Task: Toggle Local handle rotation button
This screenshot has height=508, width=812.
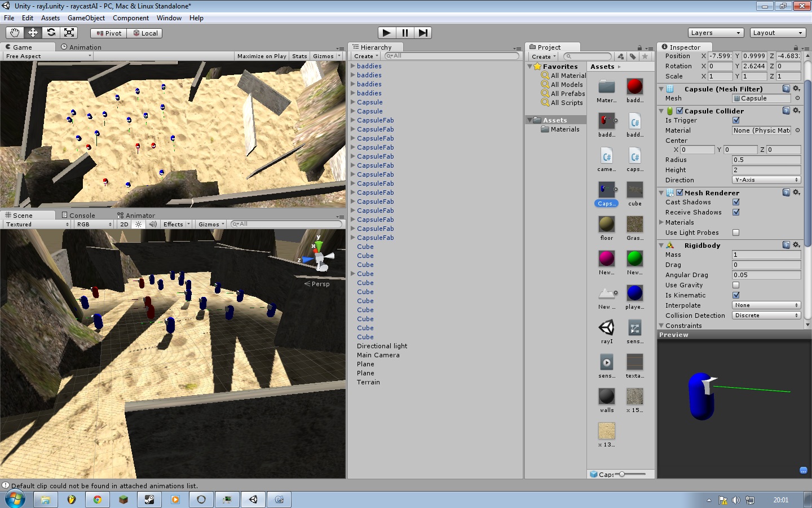Action: 144,33
